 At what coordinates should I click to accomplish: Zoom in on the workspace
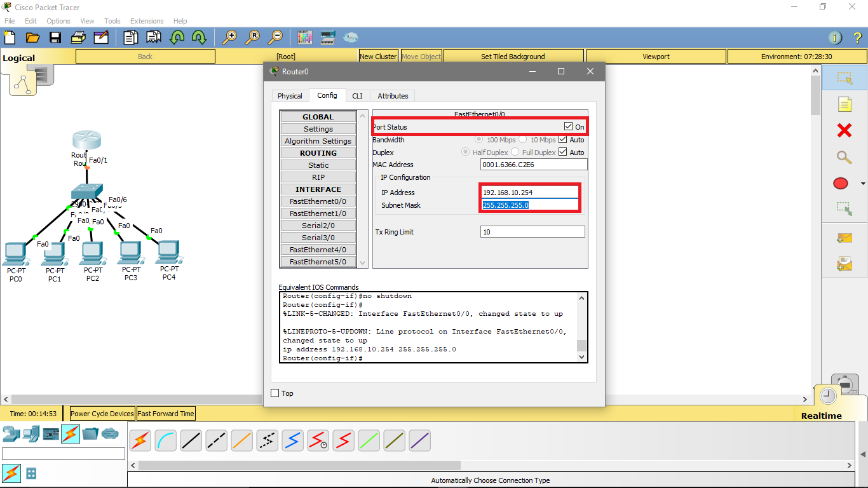pos(229,37)
